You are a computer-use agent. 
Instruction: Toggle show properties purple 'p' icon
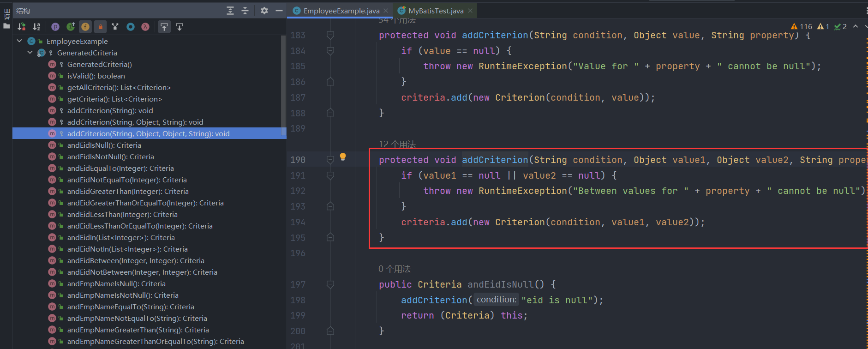pyautogui.click(x=55, y=27)
